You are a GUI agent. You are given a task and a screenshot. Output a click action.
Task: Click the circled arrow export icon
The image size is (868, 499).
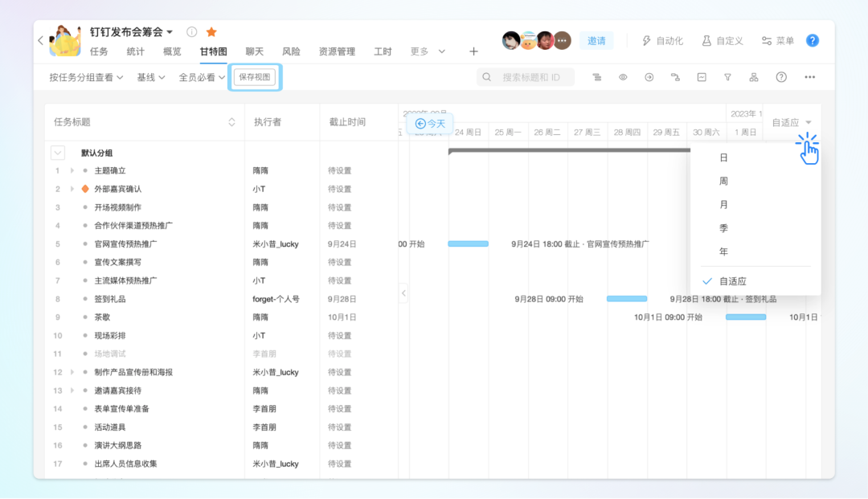tap(649, 77)
